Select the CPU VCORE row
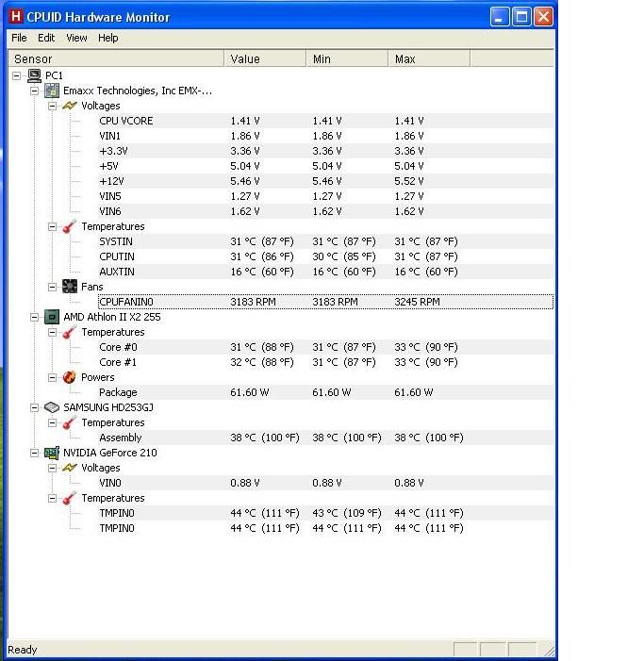 point(325,121)
